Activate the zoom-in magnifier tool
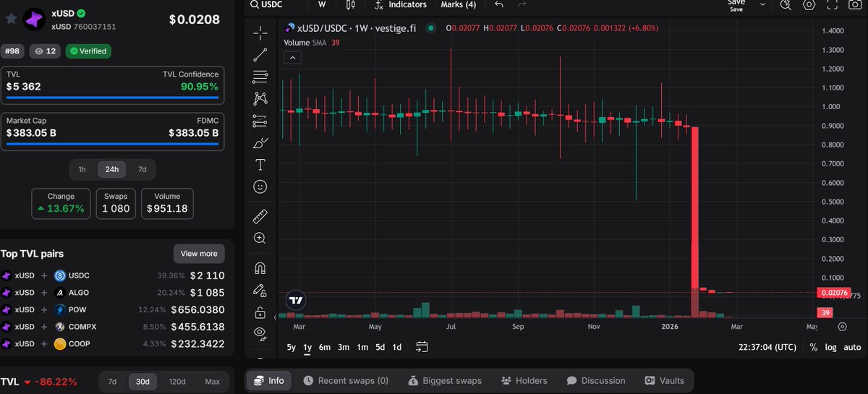Viewport: 868px width, 394px height. coord(260,238)
